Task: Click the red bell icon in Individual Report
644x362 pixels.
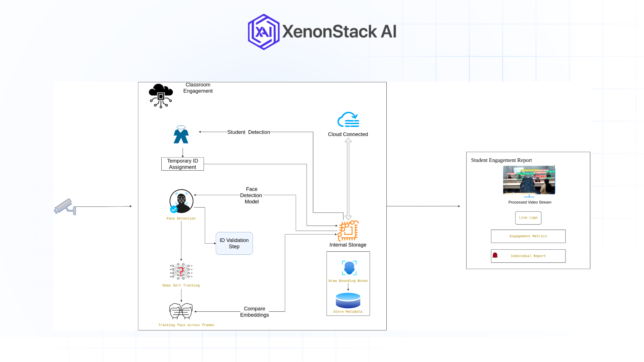Action: pyautogui.click(x=495, y=255)
